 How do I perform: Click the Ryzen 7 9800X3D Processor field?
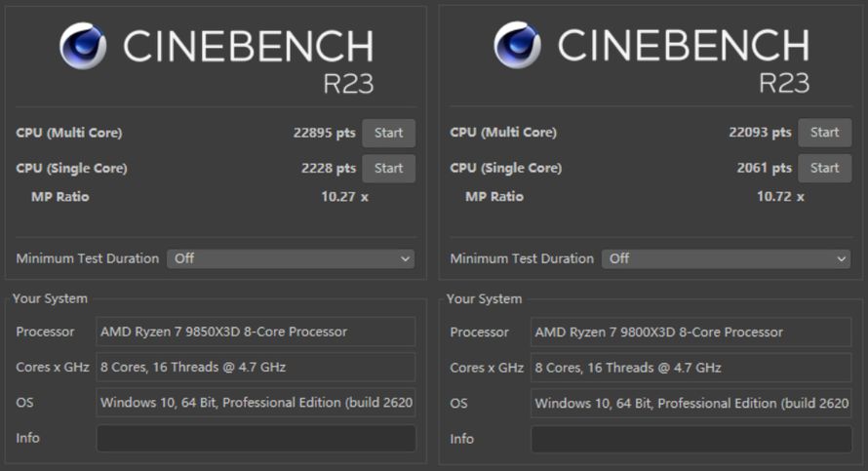tap(690, 332)
